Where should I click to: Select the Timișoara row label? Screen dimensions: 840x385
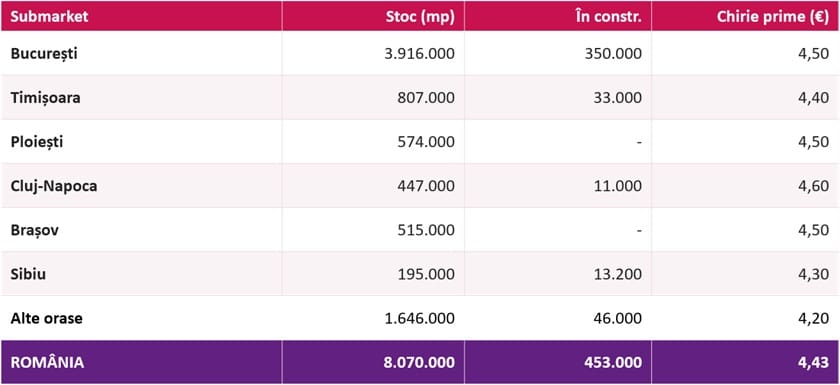point(46,98)
